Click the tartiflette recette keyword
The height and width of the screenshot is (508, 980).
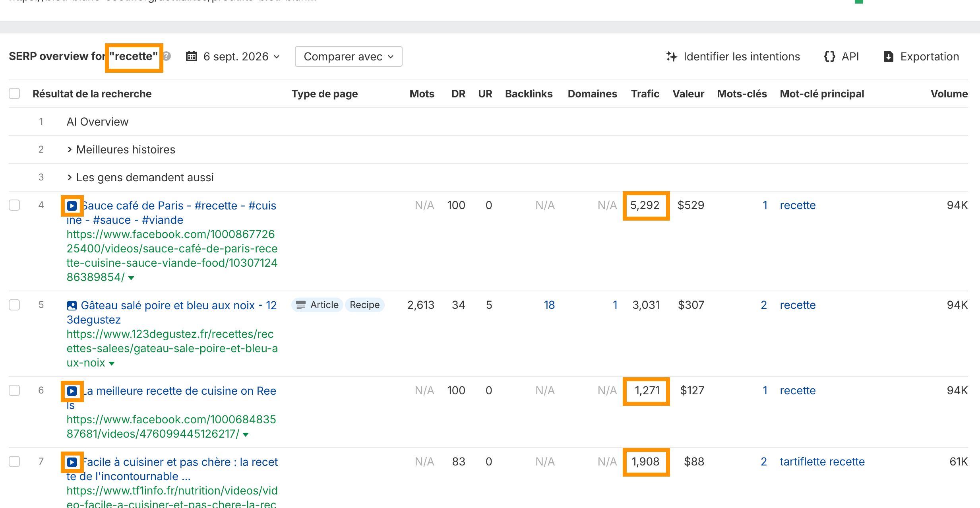pyautogui.click(x=822, y=461)
